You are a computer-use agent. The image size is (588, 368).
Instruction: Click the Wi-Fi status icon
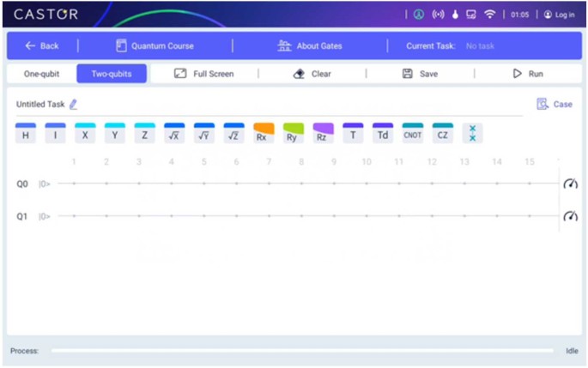pos(490,15)
